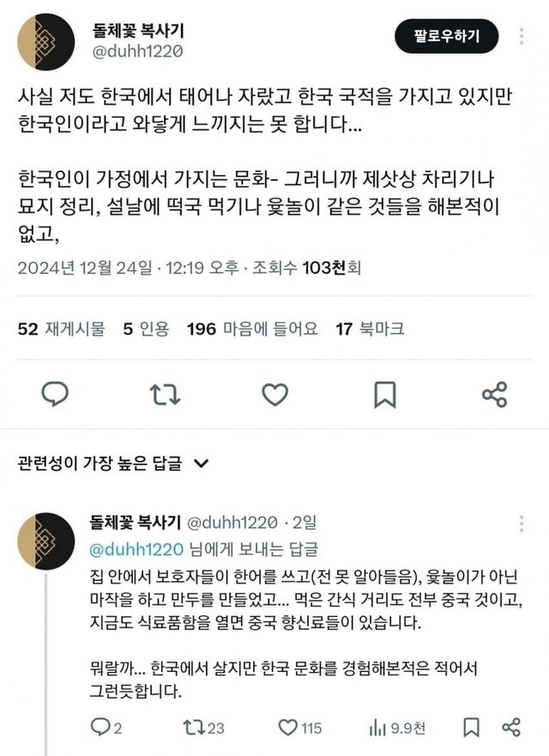
Task: Bookmark the reply post
Action: pos(471,727)
